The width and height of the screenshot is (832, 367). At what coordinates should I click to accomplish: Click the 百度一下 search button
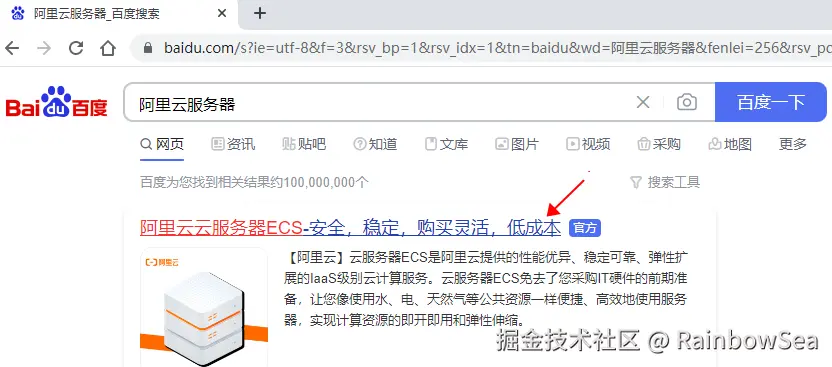click(770, 102)
